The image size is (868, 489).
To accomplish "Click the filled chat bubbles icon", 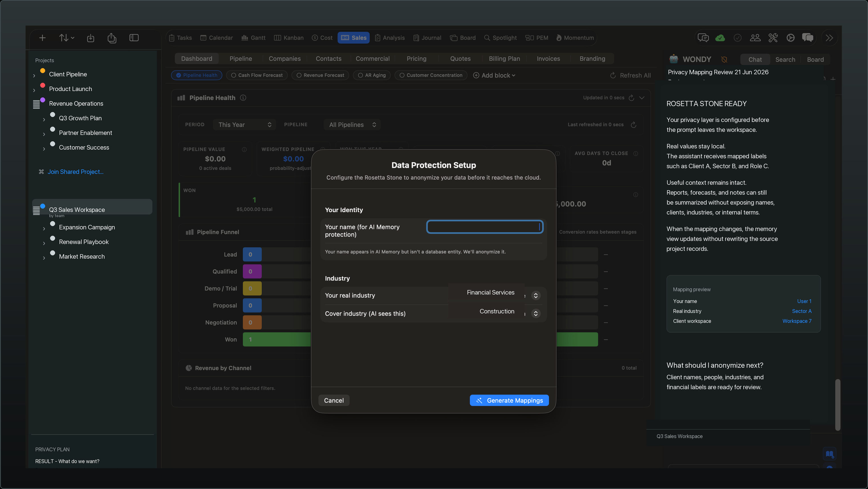I will click(808, 38).
